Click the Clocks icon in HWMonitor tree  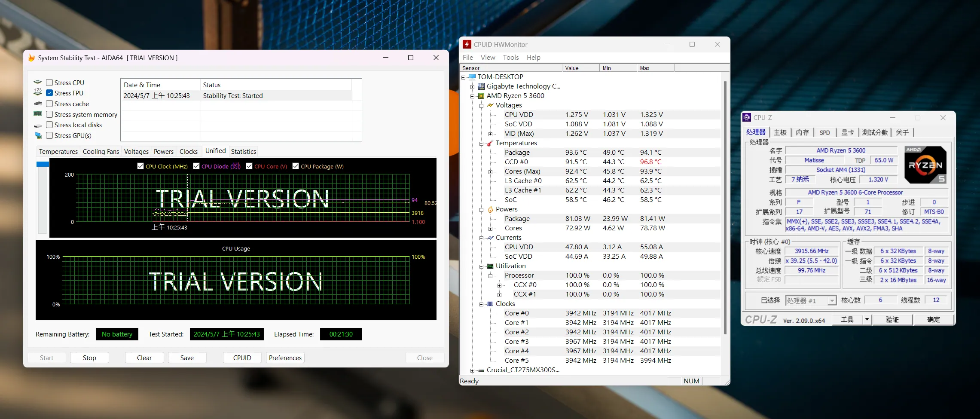pyautogui.click(x=490, y=304)
